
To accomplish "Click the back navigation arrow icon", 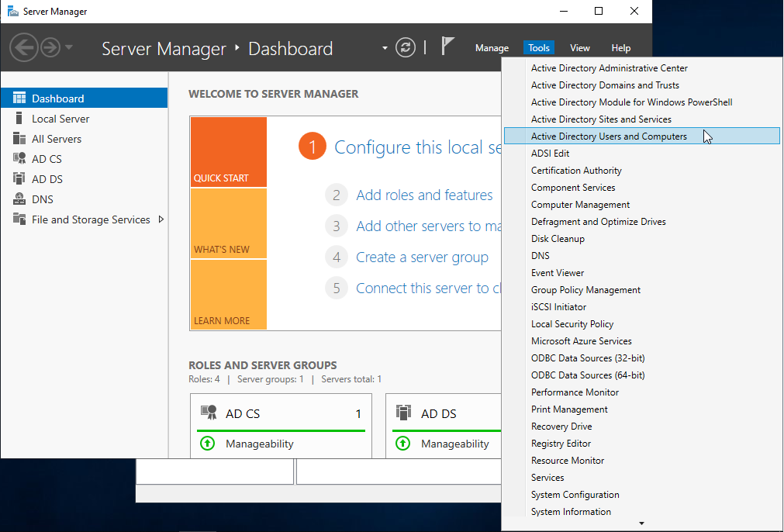I will click(x=23, y=47).
